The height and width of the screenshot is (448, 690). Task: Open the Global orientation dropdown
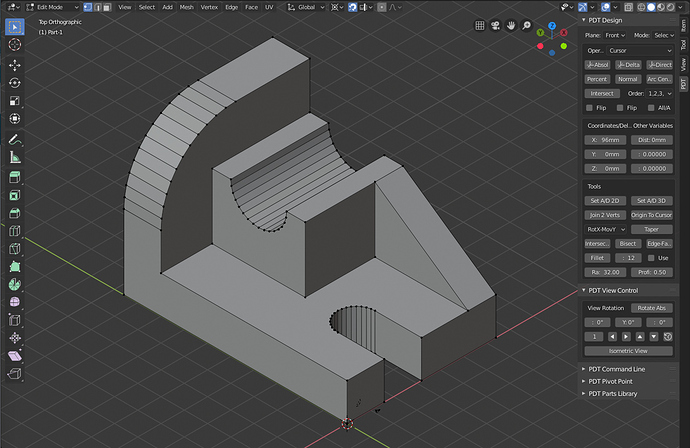[306, 7]
